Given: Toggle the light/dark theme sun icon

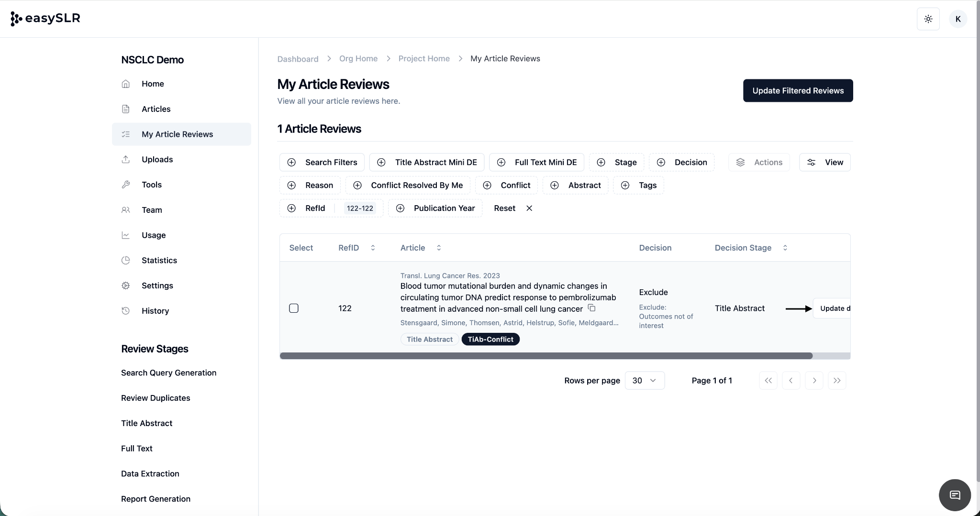Looking at the screenshot, I should click(x=928, y=19).
